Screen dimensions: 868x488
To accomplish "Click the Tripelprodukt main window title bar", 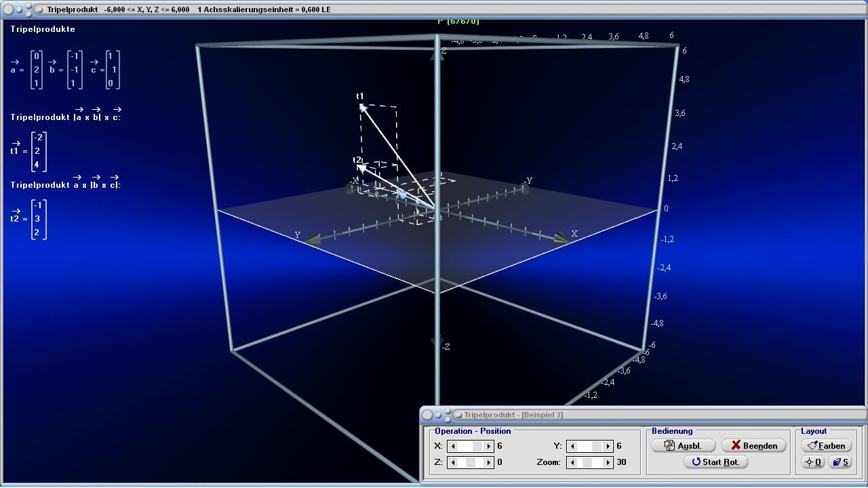I will [434, 9].
